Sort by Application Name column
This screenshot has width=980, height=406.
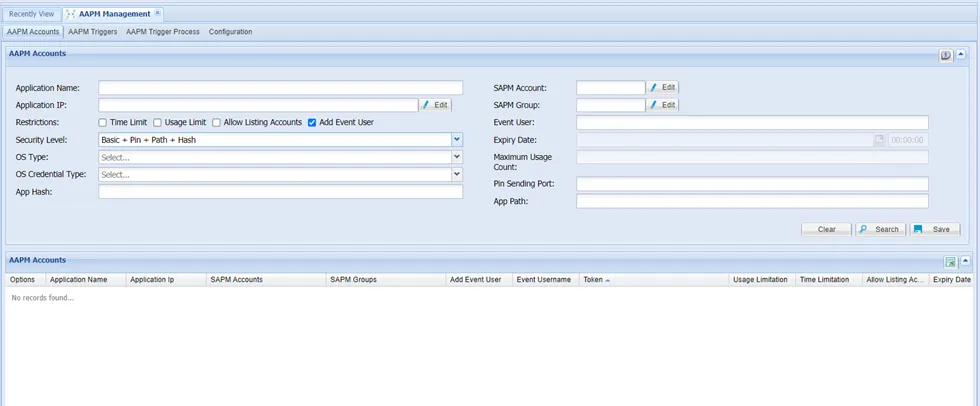pyautogui.click(x=86, y=280)
